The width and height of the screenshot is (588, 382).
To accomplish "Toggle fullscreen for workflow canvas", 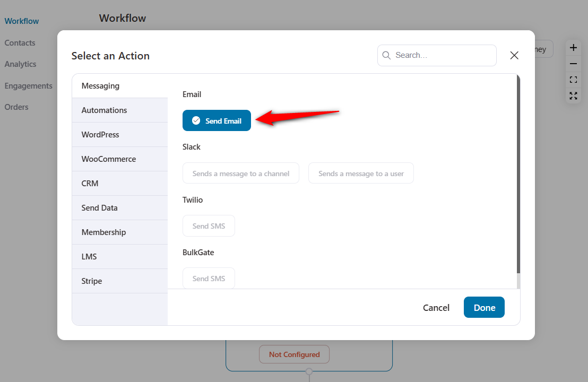I will 573,95.
